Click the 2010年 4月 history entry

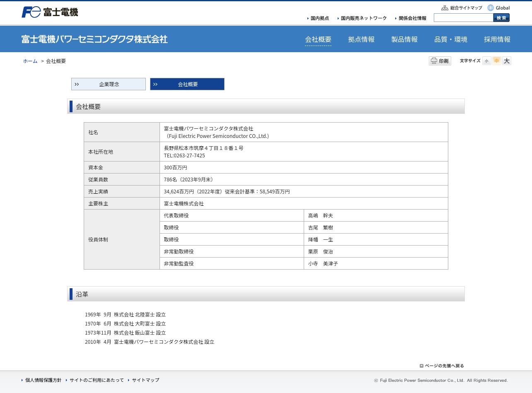point(150,342)
